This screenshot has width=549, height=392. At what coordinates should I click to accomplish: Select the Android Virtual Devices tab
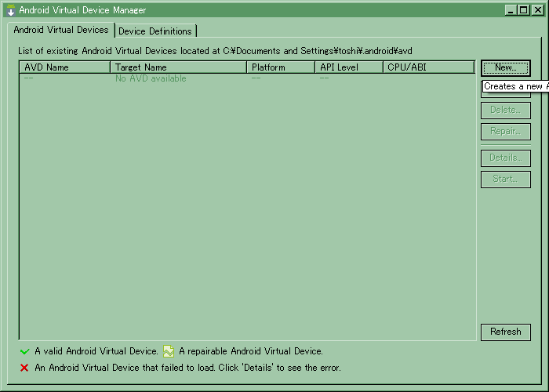tap(61, 30)
